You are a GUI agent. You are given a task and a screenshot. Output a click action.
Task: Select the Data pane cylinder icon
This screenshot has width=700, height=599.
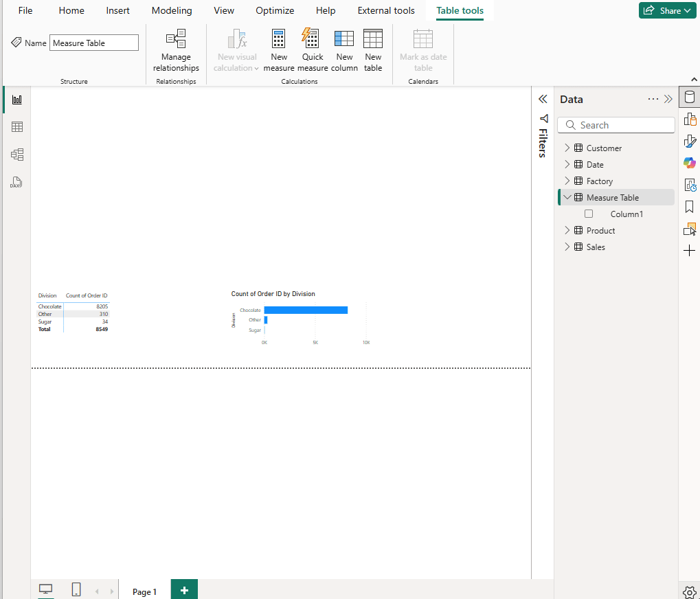[689, 97]
